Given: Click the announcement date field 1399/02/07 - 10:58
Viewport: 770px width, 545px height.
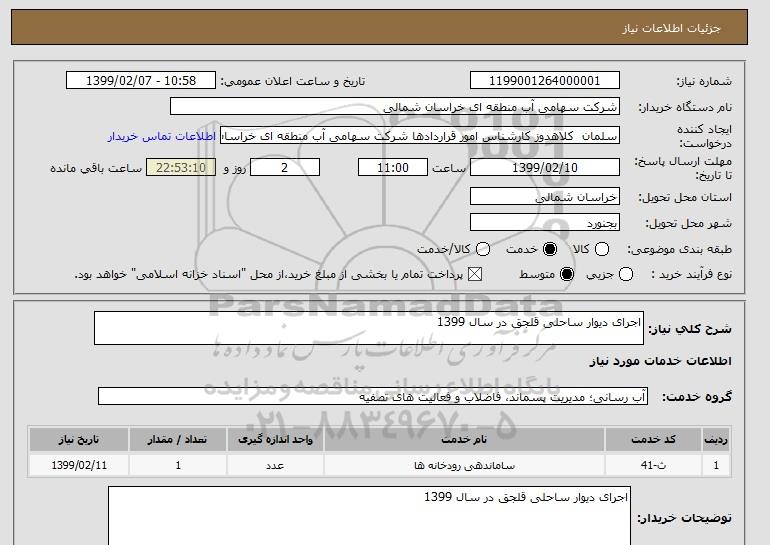Looking at the screenshot, I should coord(141,81).
